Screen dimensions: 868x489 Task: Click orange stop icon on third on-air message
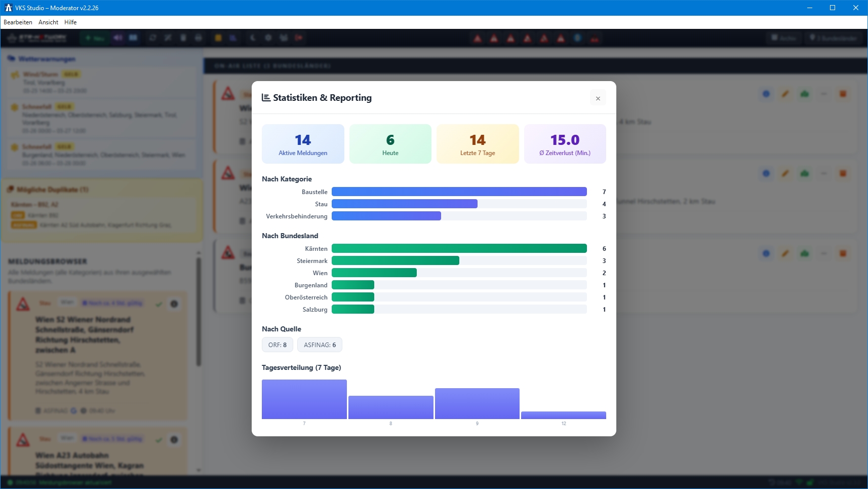(x=843, y=253)
